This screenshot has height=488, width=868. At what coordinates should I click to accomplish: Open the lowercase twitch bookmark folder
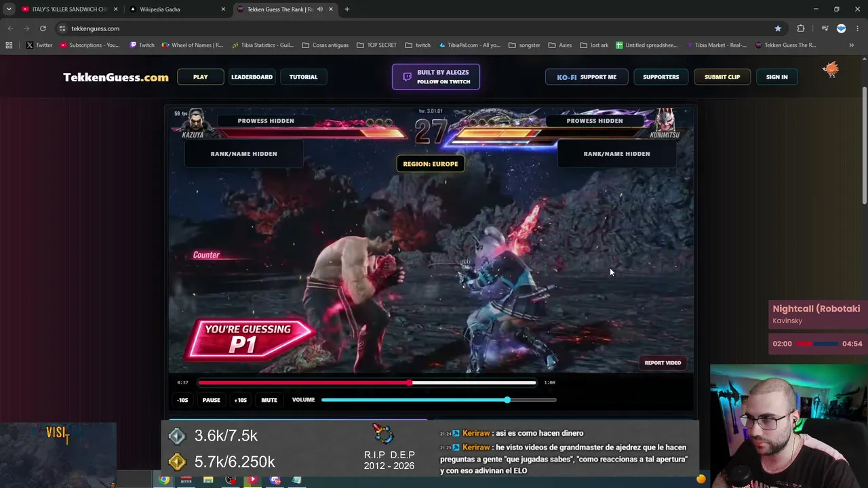pos(418,45)
